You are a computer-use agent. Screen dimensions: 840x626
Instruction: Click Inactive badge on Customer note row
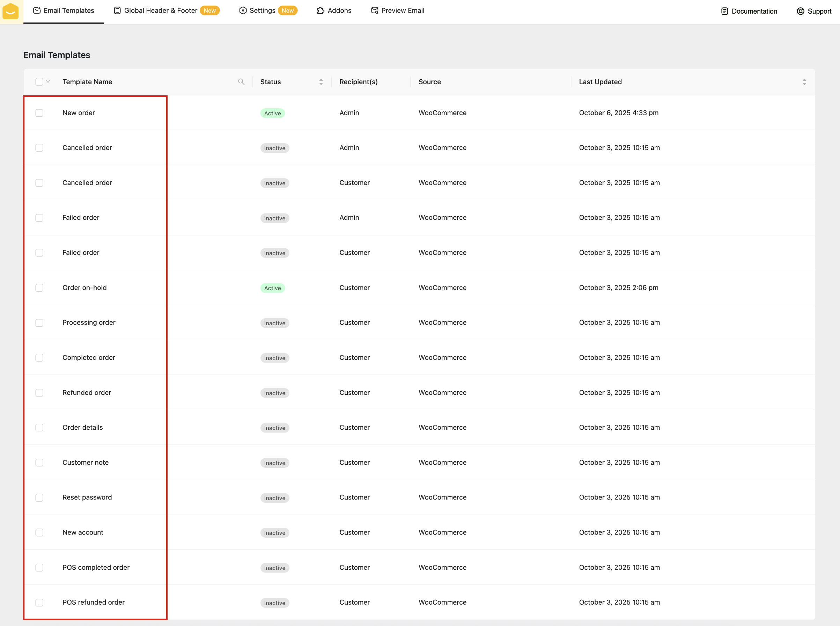pos(274,463)
